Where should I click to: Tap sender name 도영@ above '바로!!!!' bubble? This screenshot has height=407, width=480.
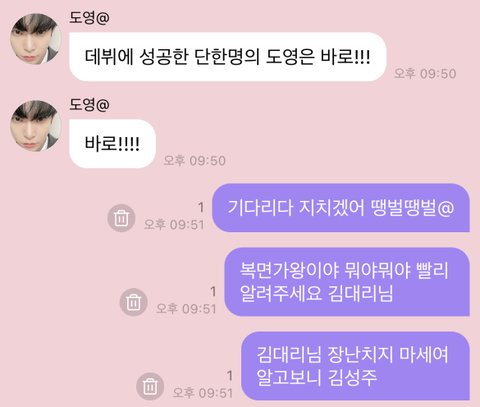pyautogui.click(x=89, y=105)
